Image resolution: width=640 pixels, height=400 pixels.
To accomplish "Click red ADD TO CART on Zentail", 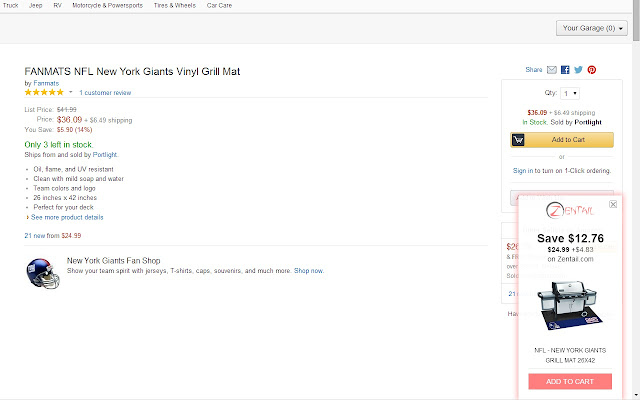I will tap(570, 381).
